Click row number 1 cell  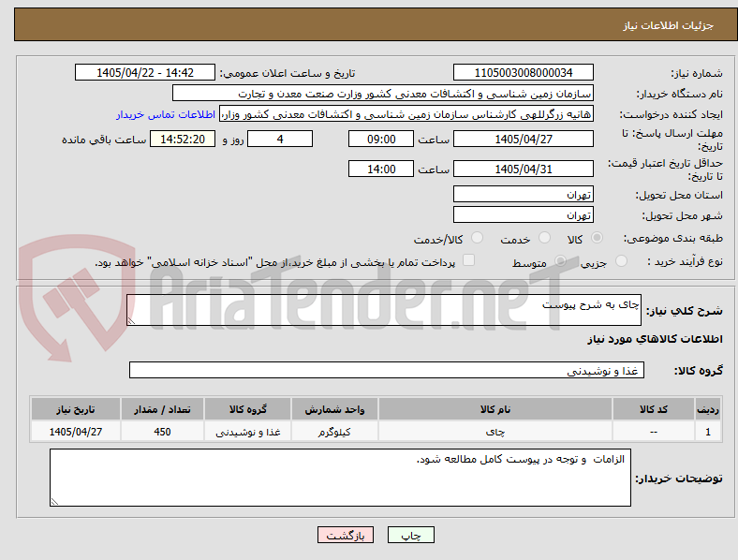708,432
